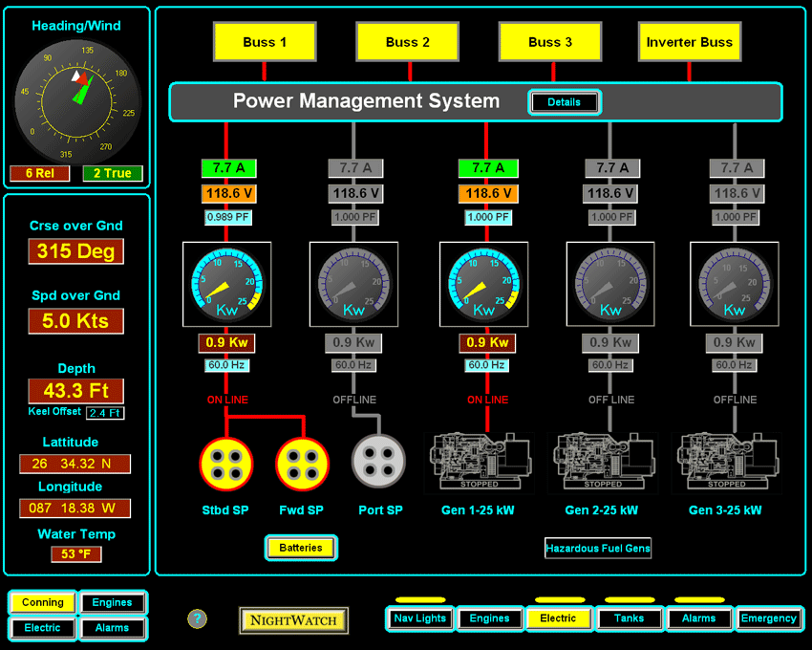Click the Fwd SP shore power connector icon

pos(302,464)
